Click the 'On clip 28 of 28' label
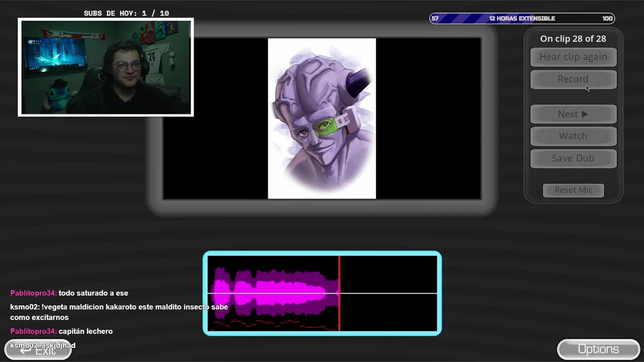Viewport: 644px width, 362px height. point(573,39)
